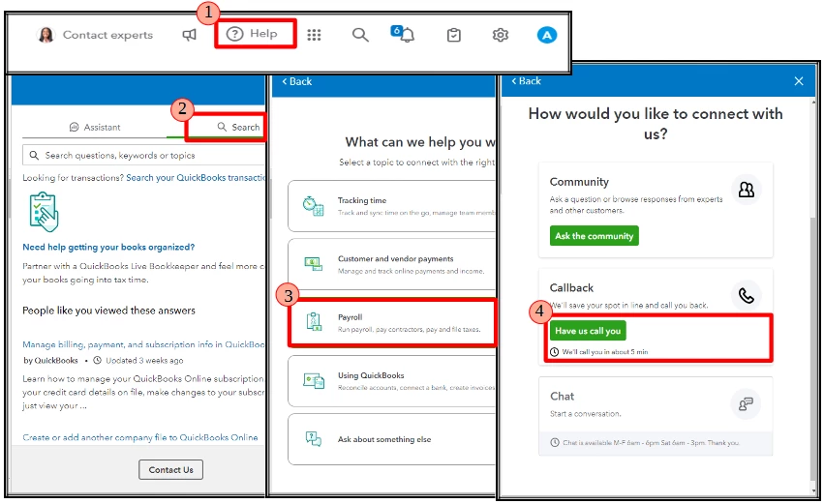Go Back in the connect options panel
This screenshot has height=504, width=824.
click(x=526, y=81)
